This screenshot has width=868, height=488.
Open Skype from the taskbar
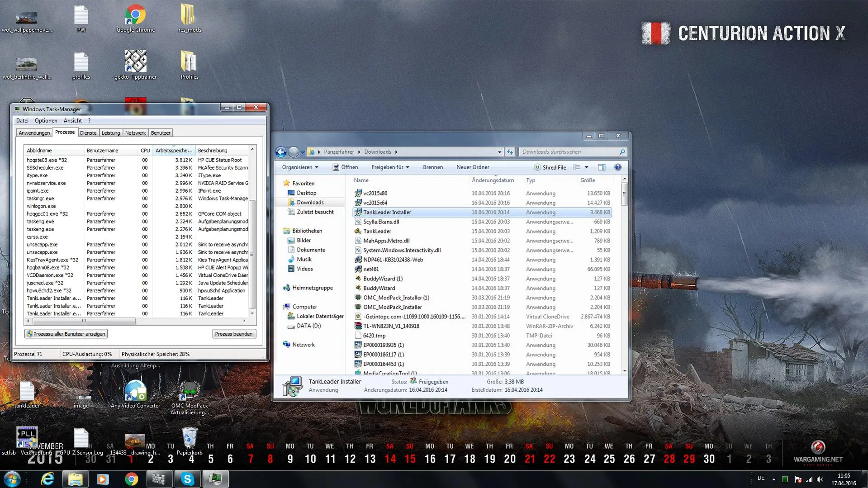187,479
